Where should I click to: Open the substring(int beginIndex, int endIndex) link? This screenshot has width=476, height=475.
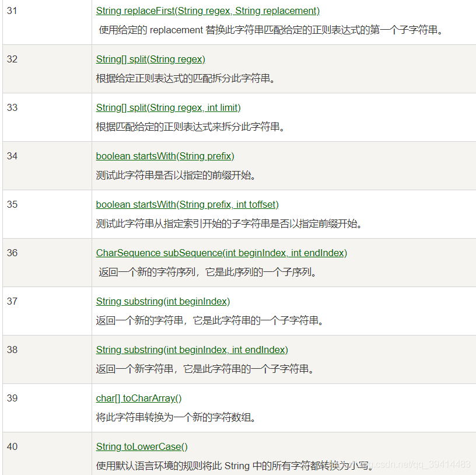192,350
